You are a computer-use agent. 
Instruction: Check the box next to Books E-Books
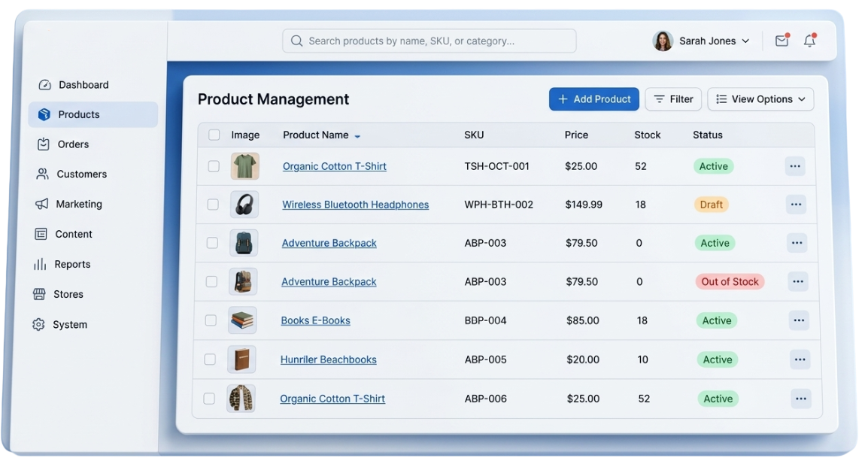(x=210, y=320)
